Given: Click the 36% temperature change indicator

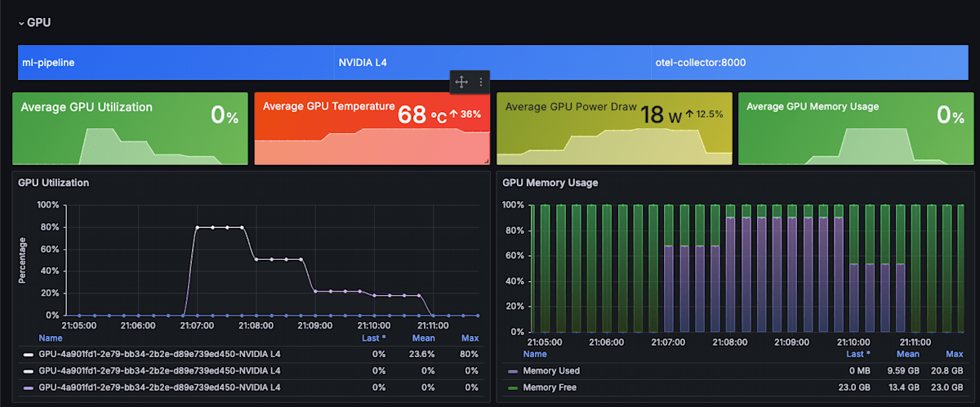Looking at the screenshot, I should pyautogui.click(x=465, y=114).
